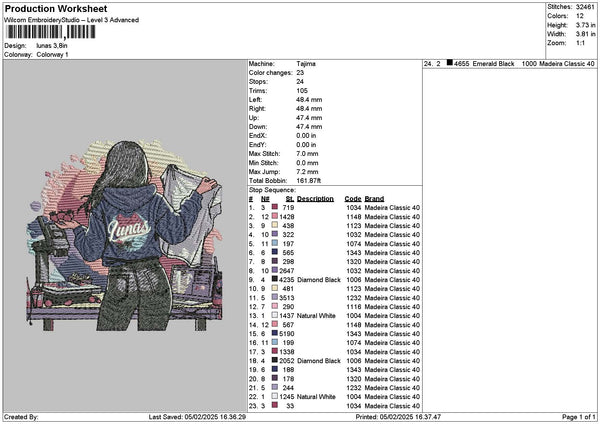Screen dimensions: 600x424
Task: Click the lavender swatch beside 3513 stitches
Action: (x=275, y=297)
